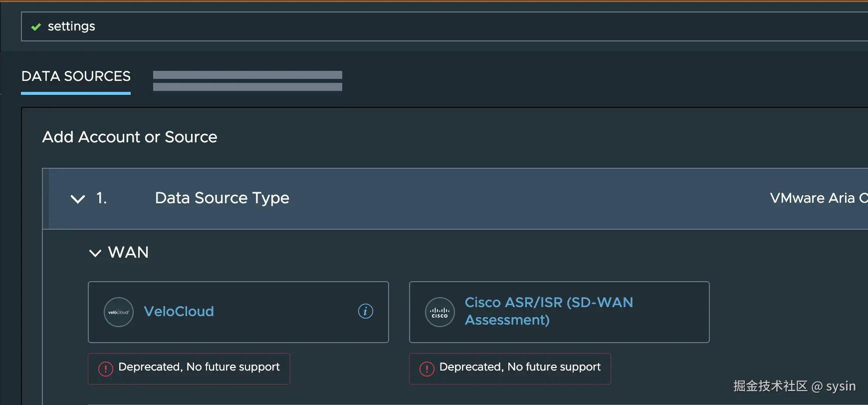Click the Cisco logo icon
This screenshot has height=405, width=868.
point(439,312)
